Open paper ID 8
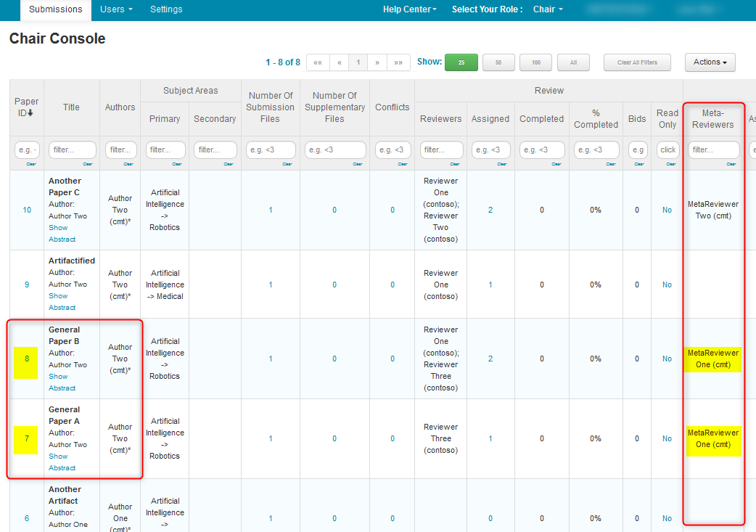 coord(27,359)
